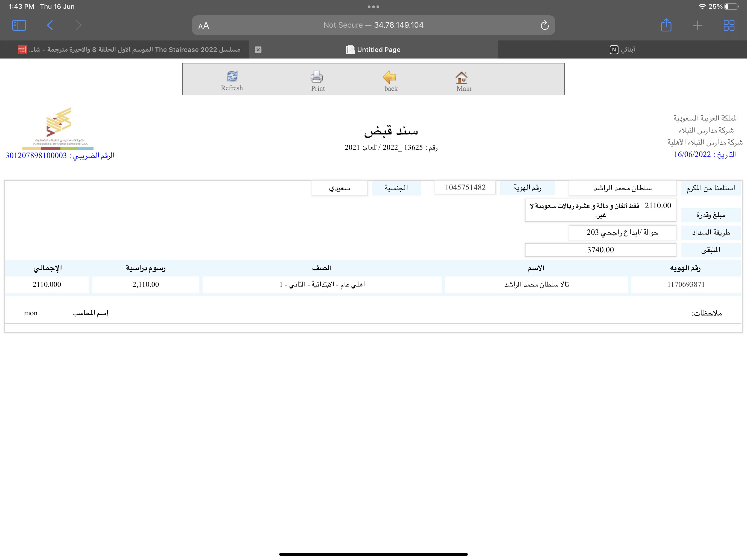This screenshot has width=747, height=560.
Task: Click the address bar 34.78.149.104
Action: [x=373, y=25]
